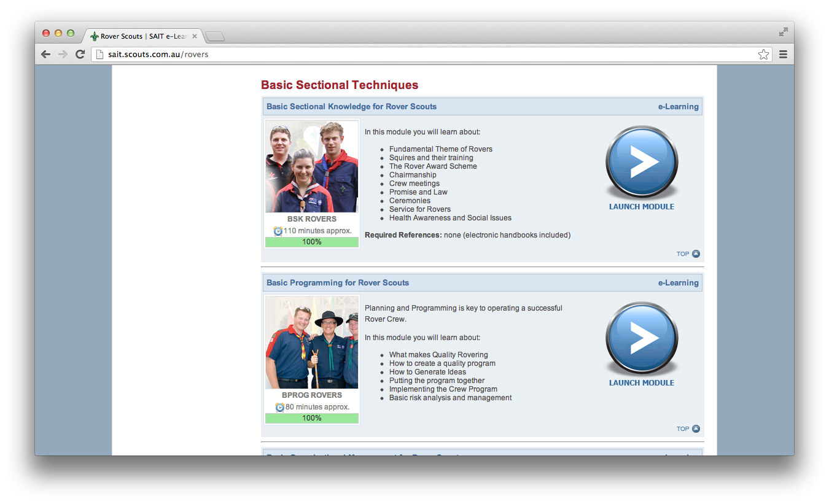Open a new tab with the blank tab button
This screenshot has height=504, width=829.
[x=215, y=37]
